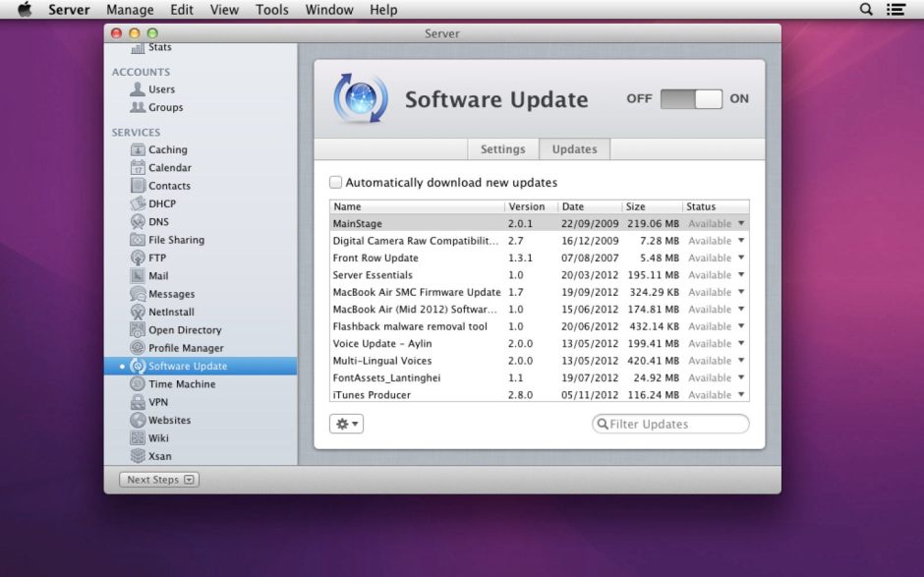
Task: Open the DNS service icon
Action: coord(138,222)
